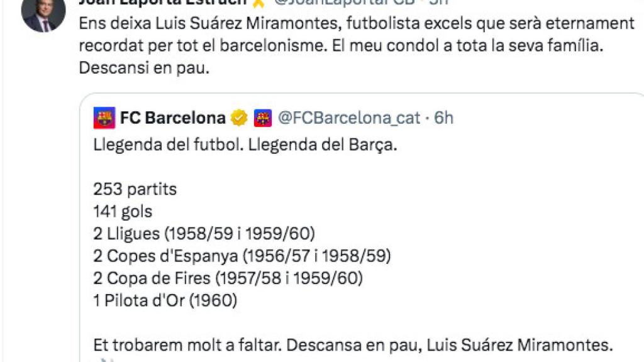Screen dimensions: 644x362
Task: Open the @FCBarcelona_cat handle
Action: 348,116
